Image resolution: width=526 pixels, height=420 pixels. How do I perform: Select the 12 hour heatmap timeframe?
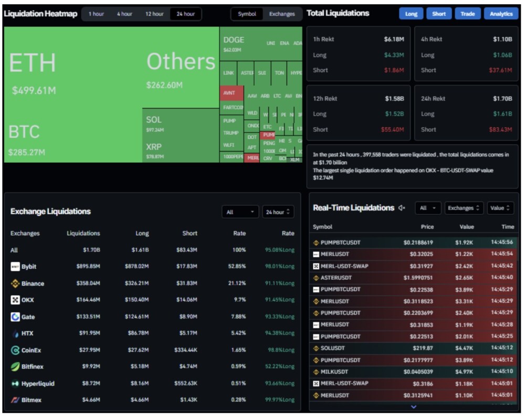(154, 14)
